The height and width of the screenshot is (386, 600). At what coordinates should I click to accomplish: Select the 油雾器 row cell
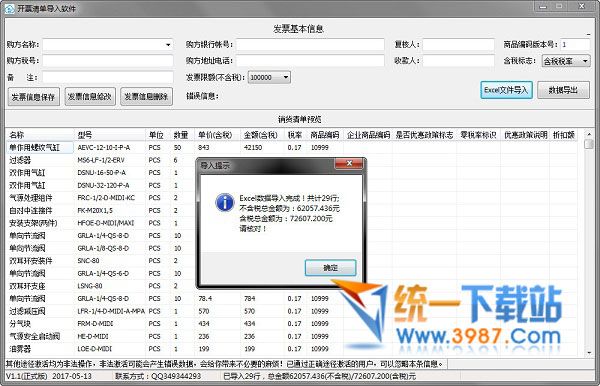pos(40,349)
